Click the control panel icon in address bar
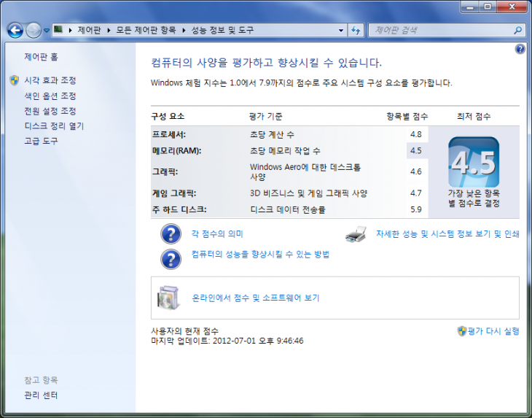Image resolution: width=532 pixels, height=418 pixels. (x=58, y=29)
